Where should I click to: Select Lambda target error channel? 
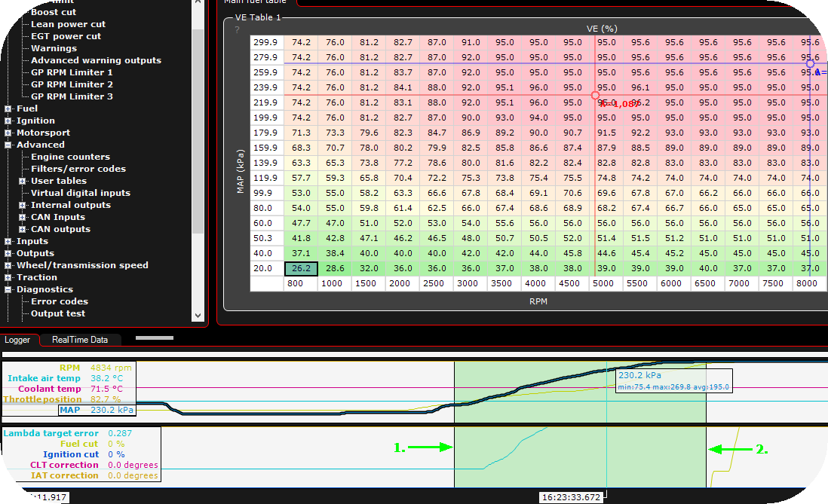pyautogui.click(x=51, y=433)
